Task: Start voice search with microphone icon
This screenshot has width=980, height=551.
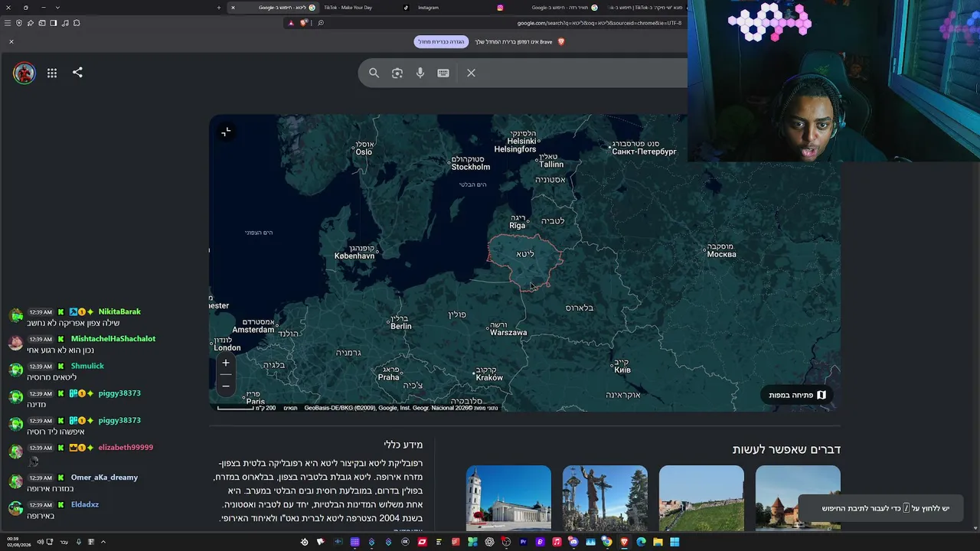Action: pyautogui.click(x=420, y=73)
